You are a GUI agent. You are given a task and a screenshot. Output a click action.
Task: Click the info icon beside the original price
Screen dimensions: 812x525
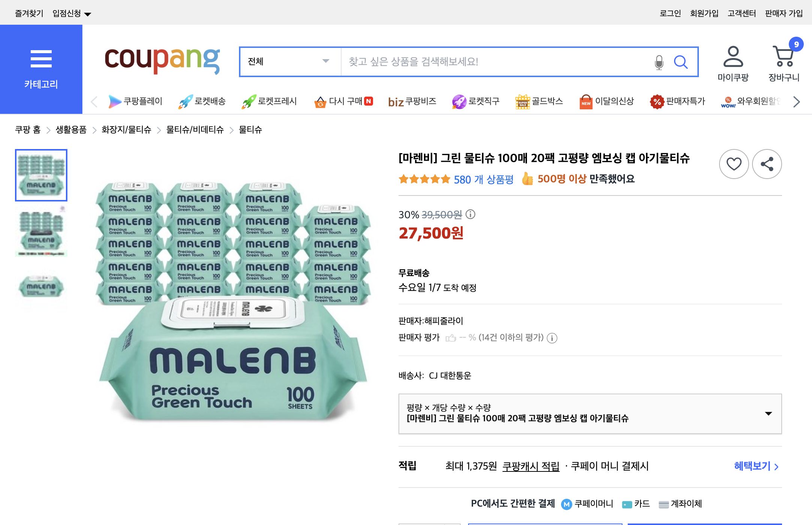pyautogui.click(x=470, y=215)
